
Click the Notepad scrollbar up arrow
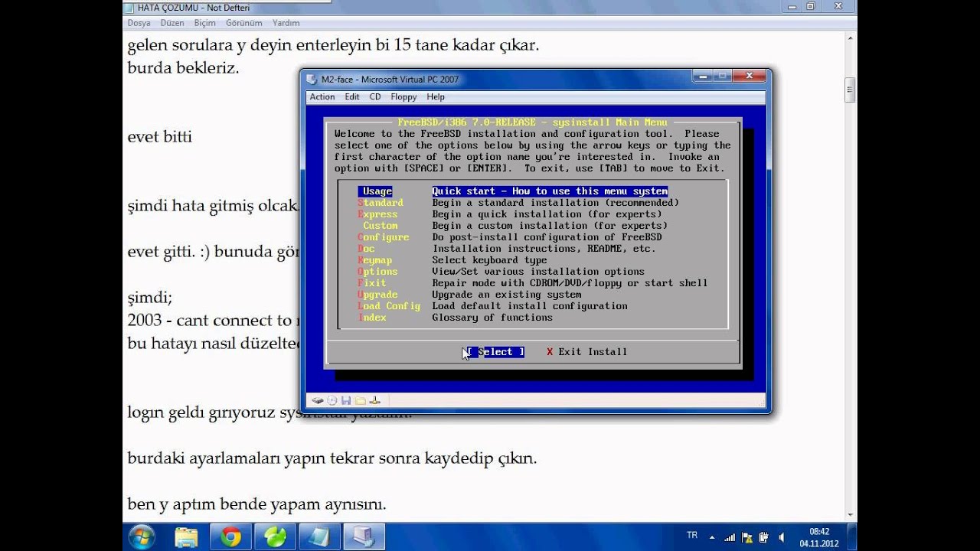(x=850, y=38)
